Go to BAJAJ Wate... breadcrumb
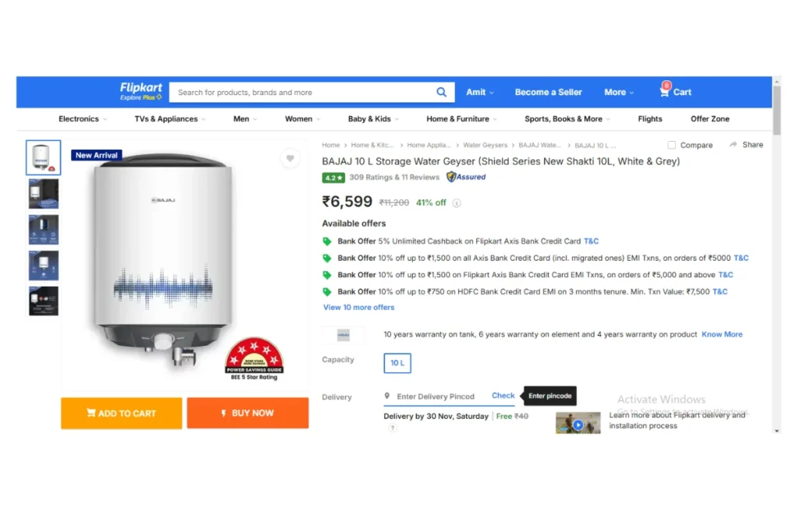This screenshot has height=532, width=798. [539, 146]
